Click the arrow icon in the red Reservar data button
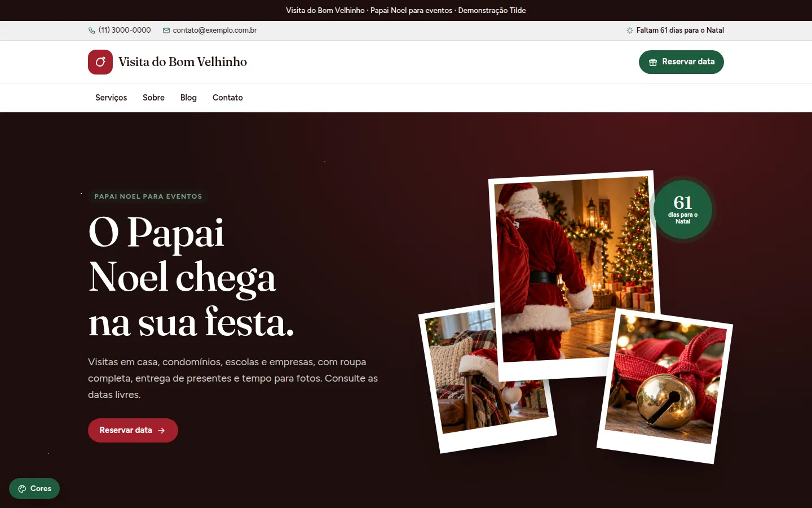The image size is (812, 508). [161, 431]
